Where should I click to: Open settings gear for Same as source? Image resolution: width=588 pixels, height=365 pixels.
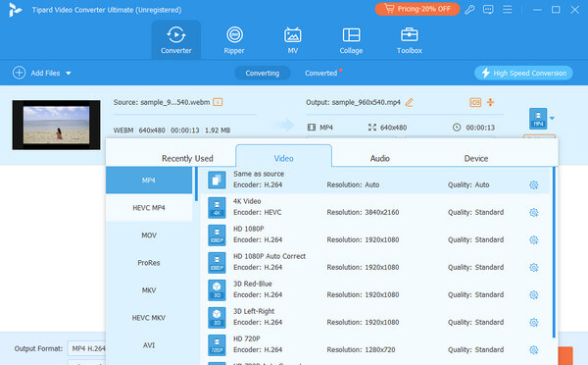tap(534, 184)
